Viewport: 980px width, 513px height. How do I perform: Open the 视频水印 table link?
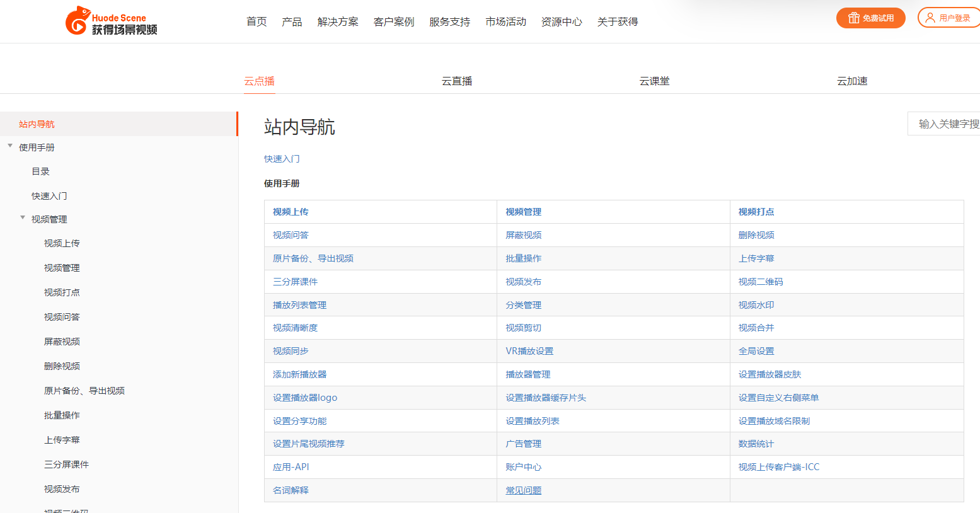(756, 305)
